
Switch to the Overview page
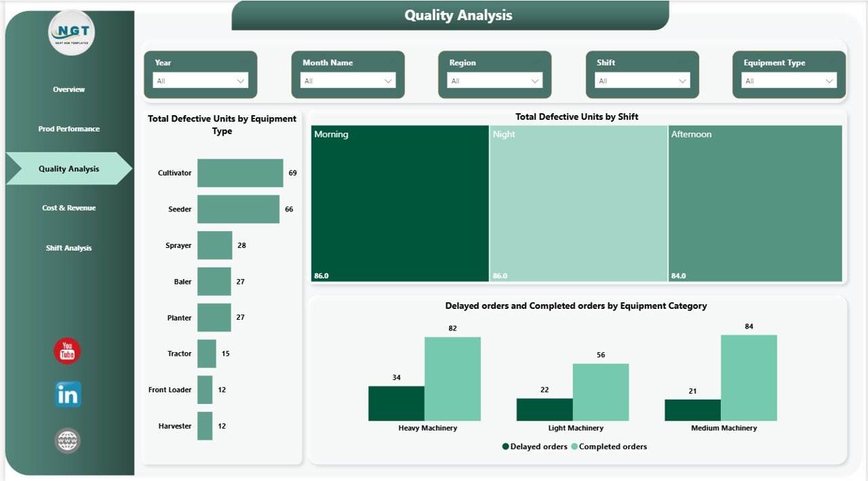tap(68, 89)
